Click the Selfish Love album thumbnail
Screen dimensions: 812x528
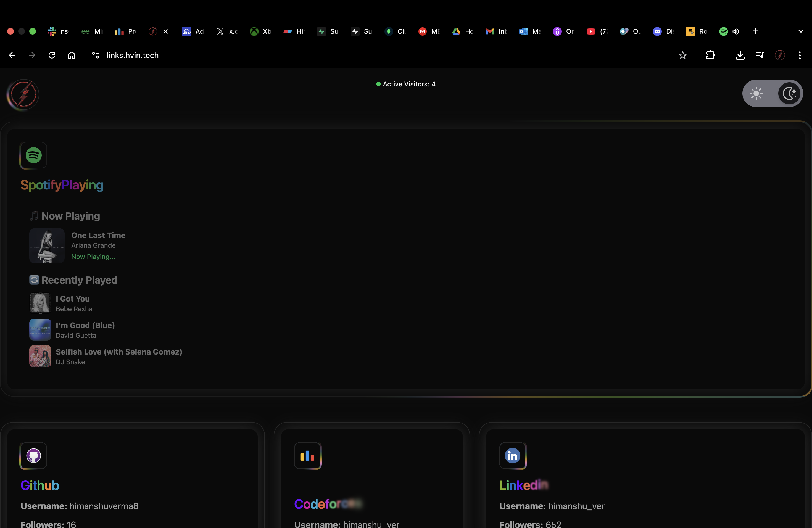pos(40,357)
